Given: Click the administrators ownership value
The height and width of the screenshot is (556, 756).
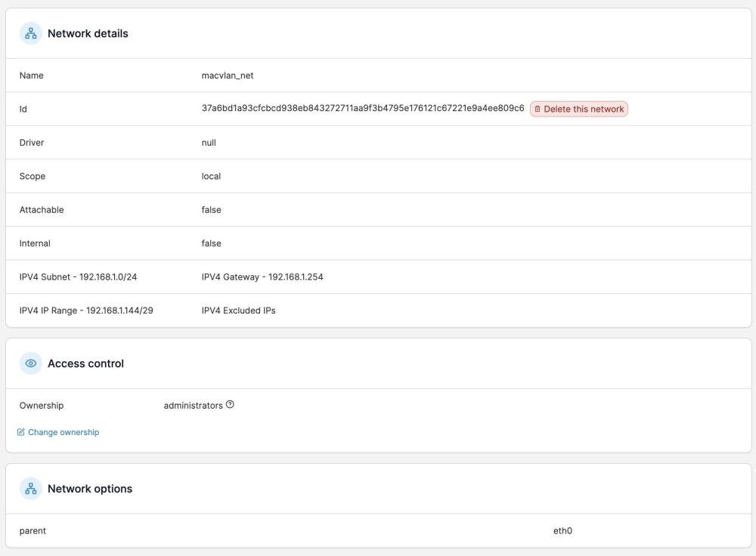Looking at the screenshot, I should coord(193,406).
